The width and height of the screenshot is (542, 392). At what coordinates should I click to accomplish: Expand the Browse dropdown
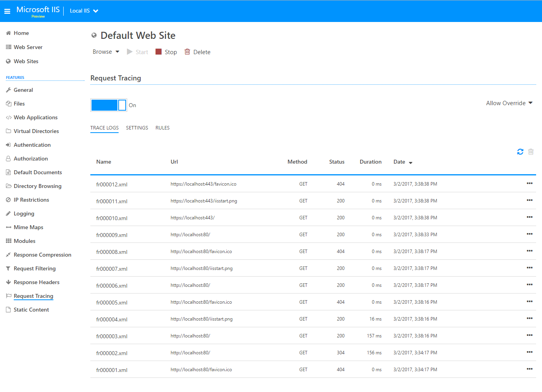(x=106, y=52)
